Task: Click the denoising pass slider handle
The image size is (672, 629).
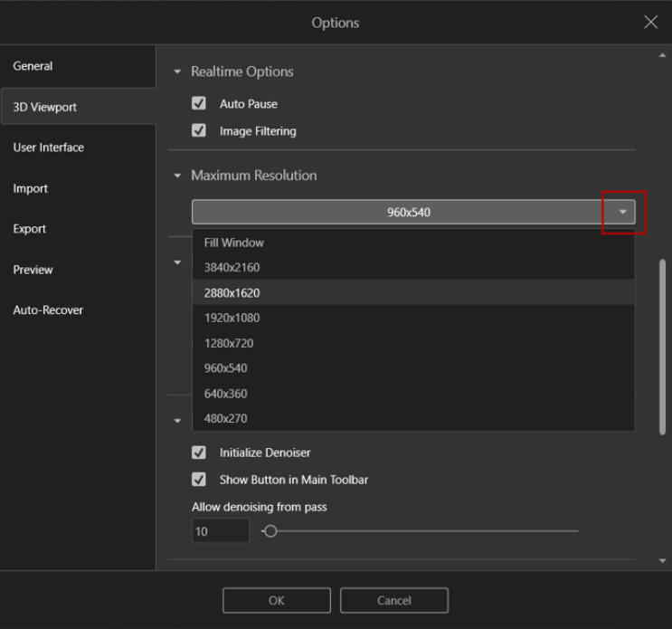Action: tap(270, 531)
